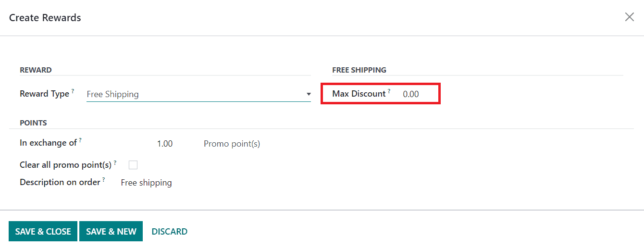Viewport: 644px width, 249px height.
Task: Click the Reward Type help tooltip icon
Action: (73, 91)
